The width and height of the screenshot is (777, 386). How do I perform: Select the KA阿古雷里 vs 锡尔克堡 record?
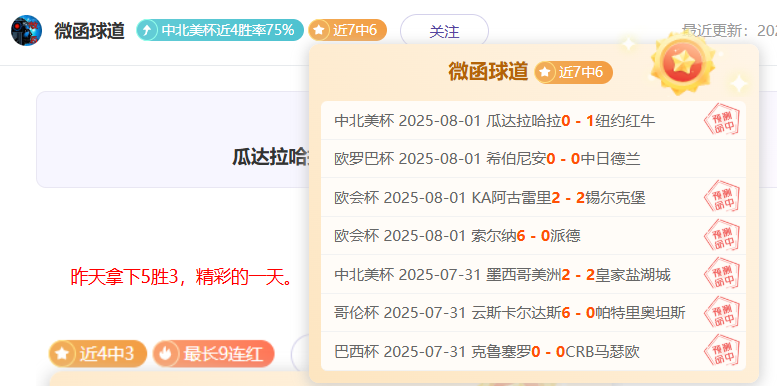coord(533,198)
